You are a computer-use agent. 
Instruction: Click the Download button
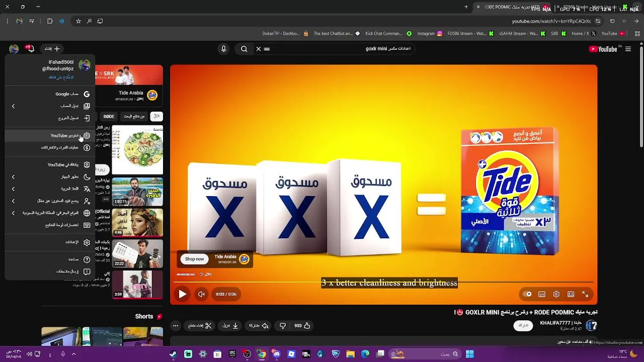pos(230,326)
